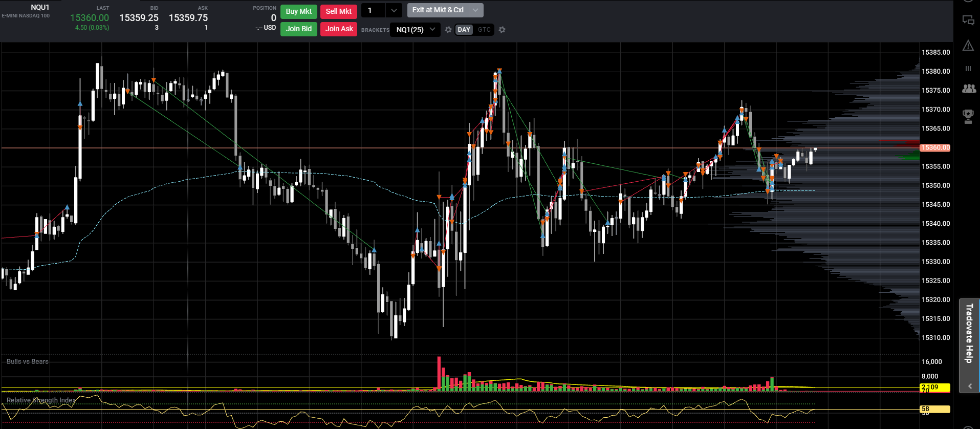The height and width of the screenshot is (429, 980).
Task: Click the position value 0
Action: pos(273,18)
